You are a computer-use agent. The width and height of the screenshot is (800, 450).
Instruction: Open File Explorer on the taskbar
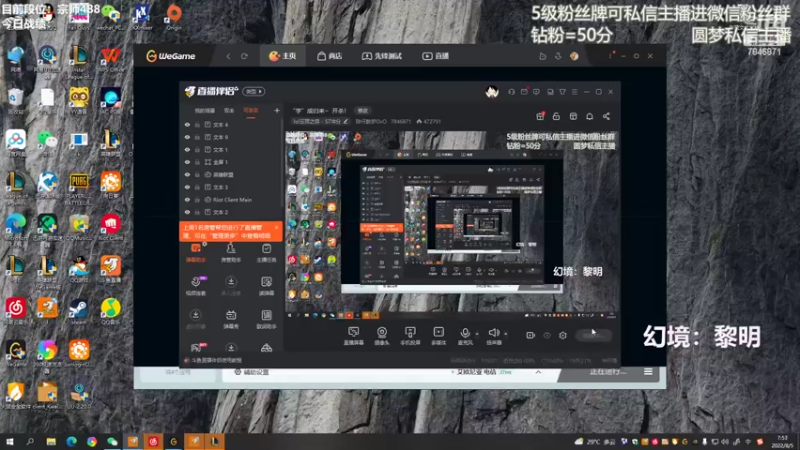[51, 441]
